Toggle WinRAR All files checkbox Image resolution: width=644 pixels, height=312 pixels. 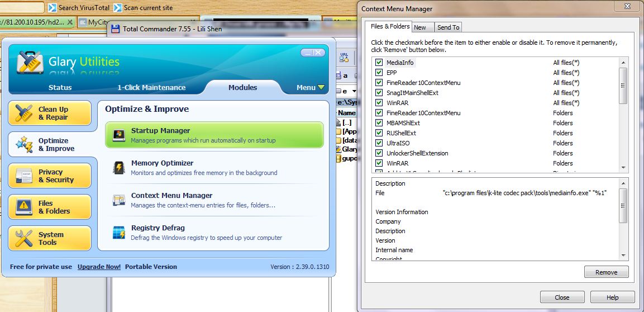[x=379, y=103]
